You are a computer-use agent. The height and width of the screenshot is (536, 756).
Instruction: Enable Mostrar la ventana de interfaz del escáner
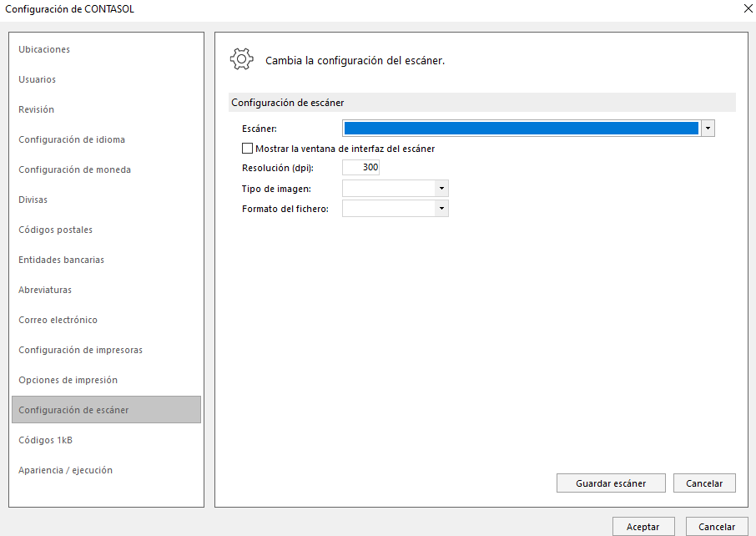pyautogui.click(x=247, y=148)
